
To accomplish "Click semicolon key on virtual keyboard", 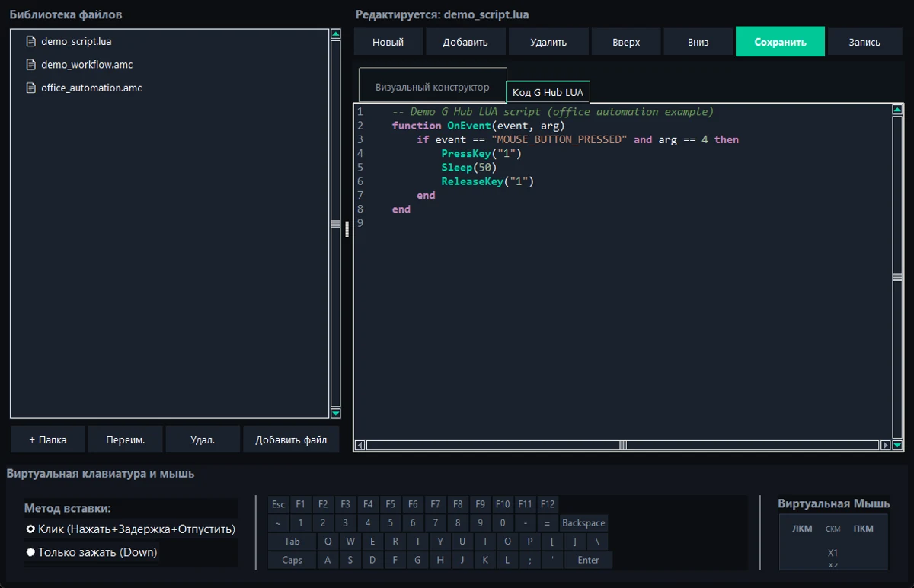I will pyautogui.click(x=529, y=560).
